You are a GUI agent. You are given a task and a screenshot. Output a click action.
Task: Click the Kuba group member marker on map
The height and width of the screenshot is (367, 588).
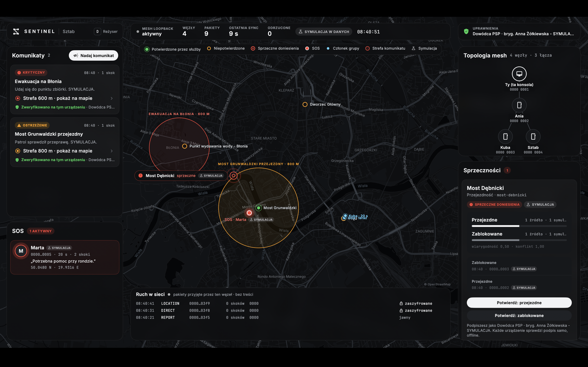click(x=345, y=216)
